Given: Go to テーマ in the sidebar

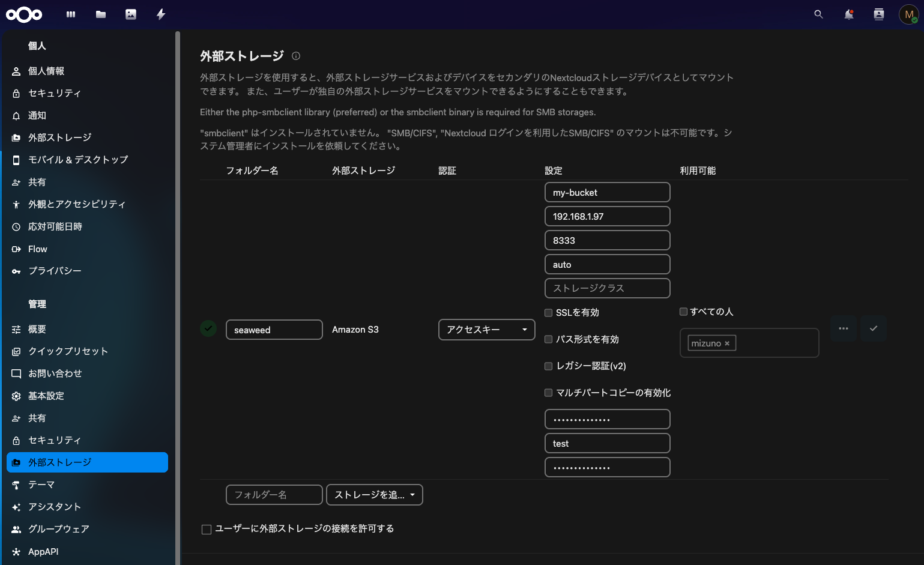Looking at the screenshot, I should click(x=41, y=485).
